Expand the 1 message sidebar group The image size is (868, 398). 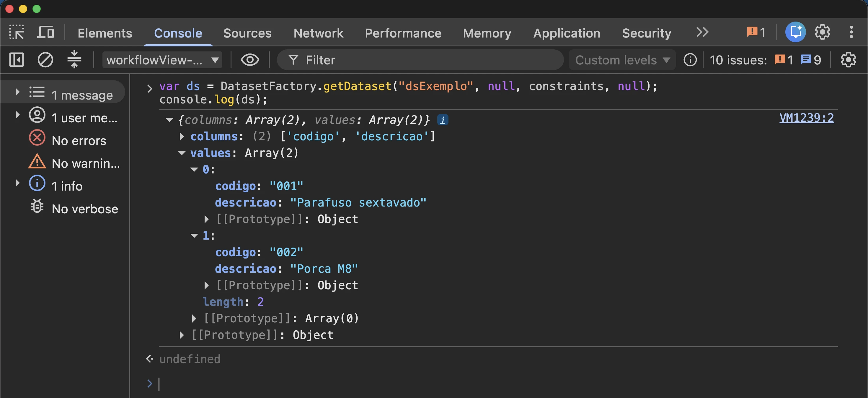[x=17, y=92]
